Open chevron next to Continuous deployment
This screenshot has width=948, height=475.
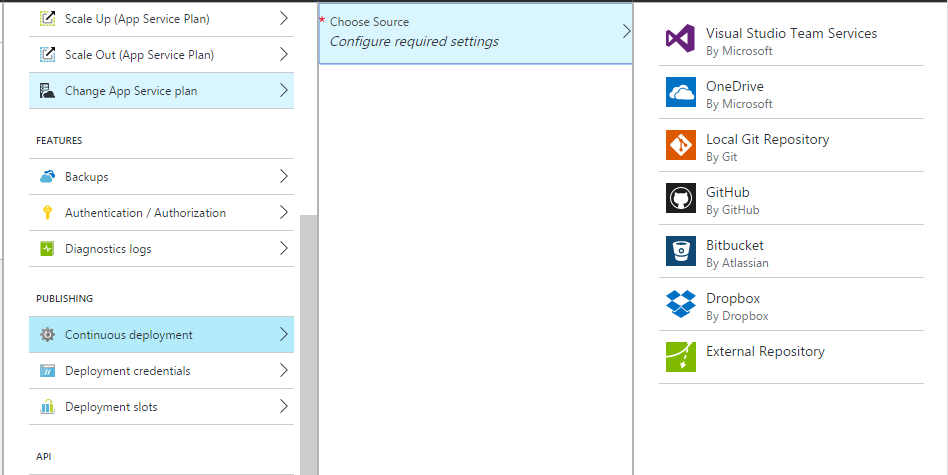pos(284,334)
